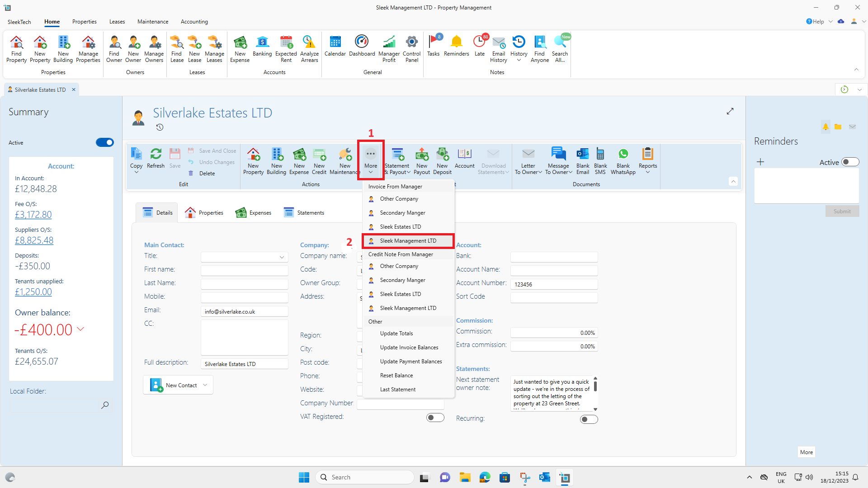The width and height of the screenshot is (868, 488).
Task: Expand the Owner balance chevron
Action: click(81, 329)
